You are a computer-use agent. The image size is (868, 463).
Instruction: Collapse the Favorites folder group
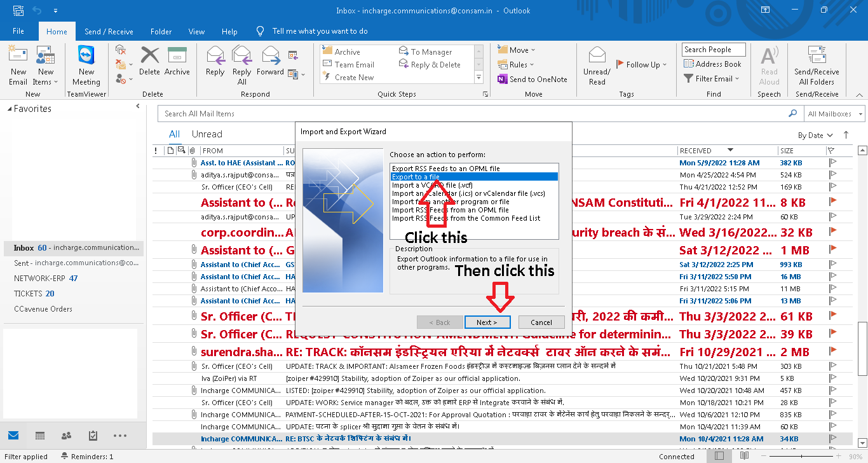coord(10,109)
